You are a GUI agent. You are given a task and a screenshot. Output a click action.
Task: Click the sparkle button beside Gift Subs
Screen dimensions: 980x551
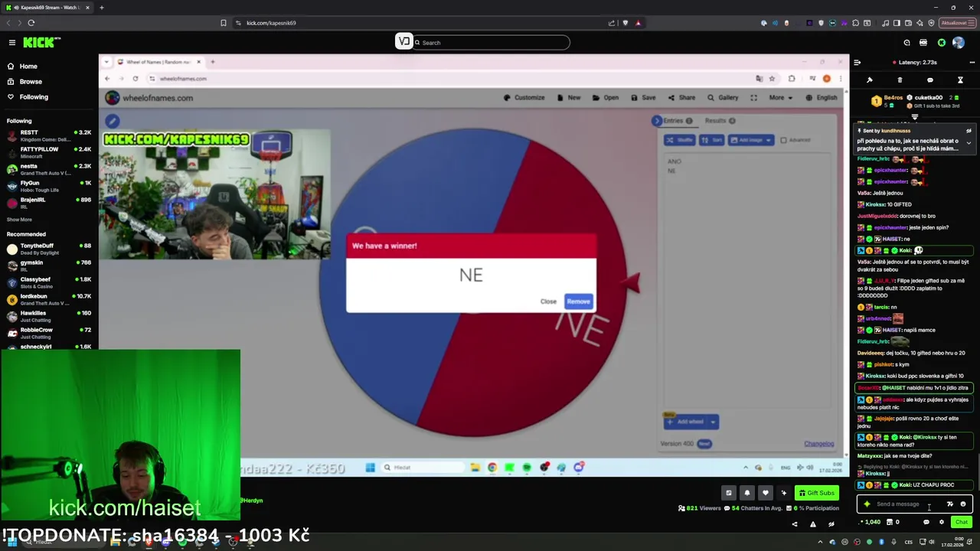[x=783, y=493]
